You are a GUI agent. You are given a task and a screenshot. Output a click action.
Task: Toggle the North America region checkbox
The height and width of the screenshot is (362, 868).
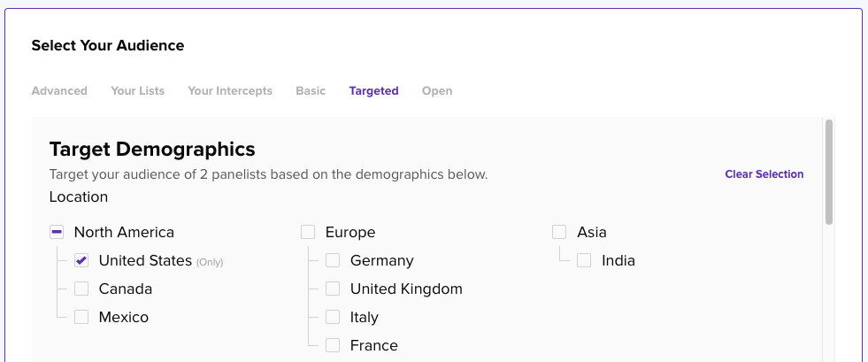pyautogui.click(x=57, y=232)
